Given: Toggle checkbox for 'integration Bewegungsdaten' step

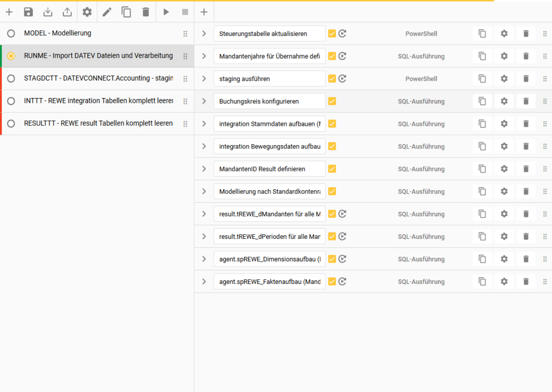Looking at the screenshot, I should (x=332, y=146).
